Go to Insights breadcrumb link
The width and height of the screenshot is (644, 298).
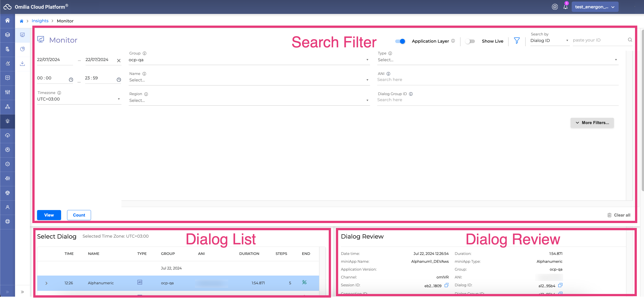coord(40,21)
